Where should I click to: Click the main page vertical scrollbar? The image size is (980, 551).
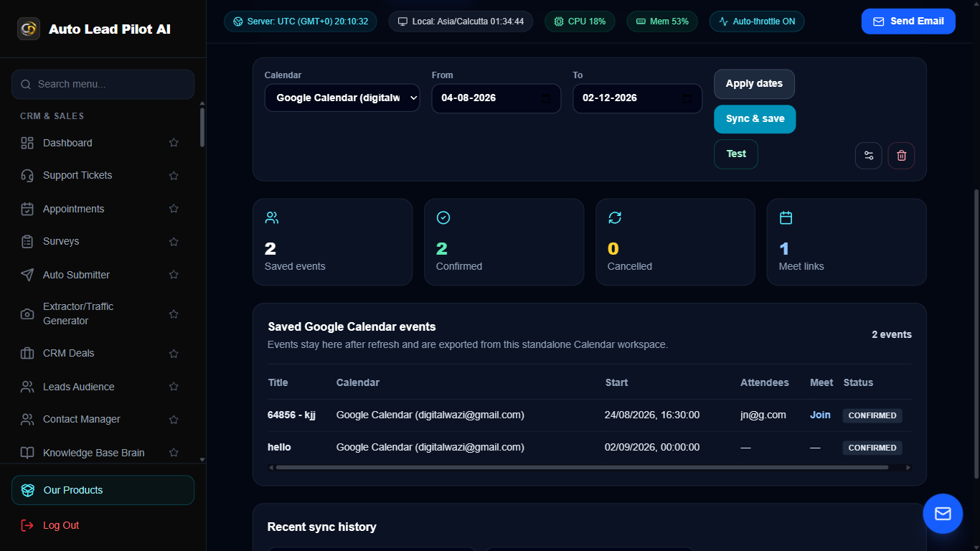976,334
